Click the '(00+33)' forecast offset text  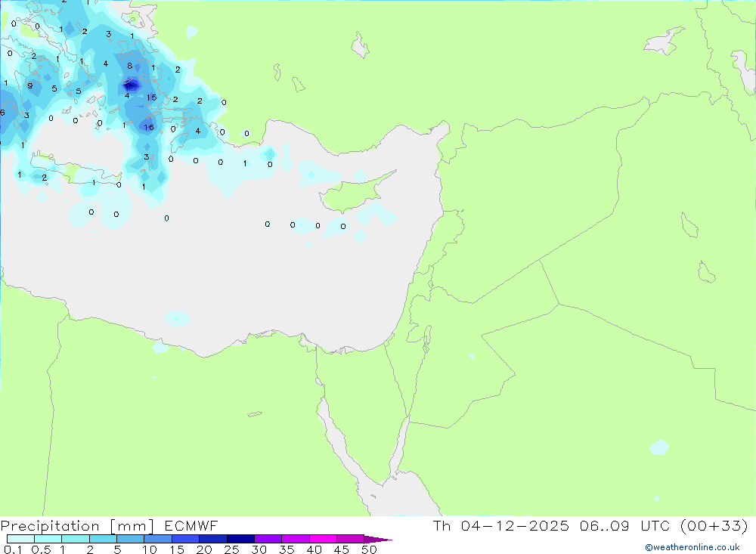click(714, 525)
